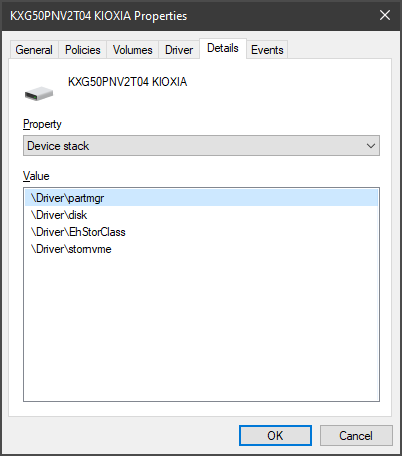
Task: Confirm with the OK button
Action: 275,435
